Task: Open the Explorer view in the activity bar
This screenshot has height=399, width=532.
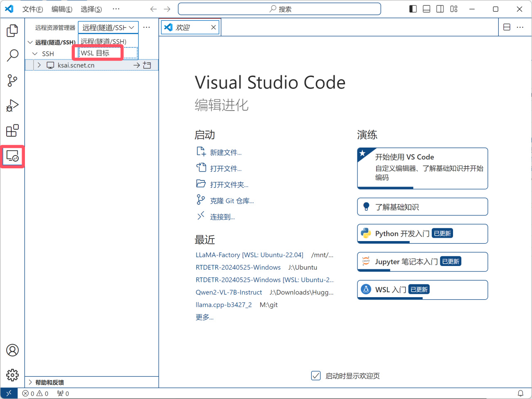Action: pos(12,30)
